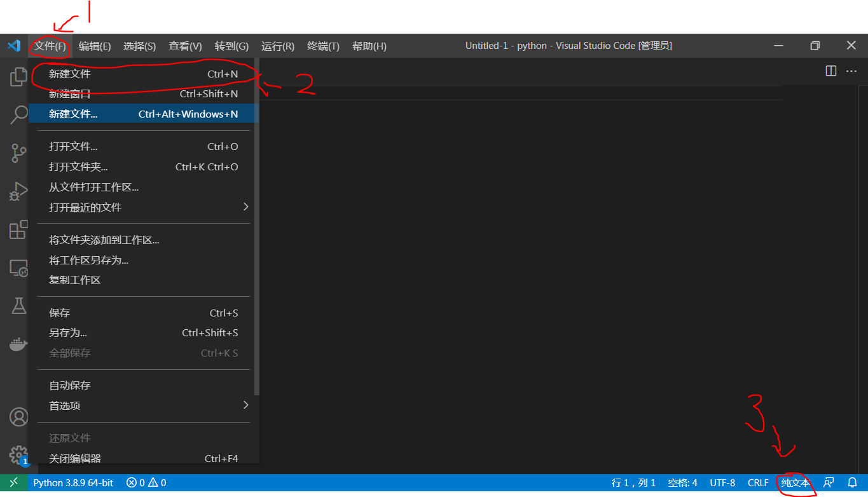
Task: Click the remote window indicator in status bar
Action: 13,483
